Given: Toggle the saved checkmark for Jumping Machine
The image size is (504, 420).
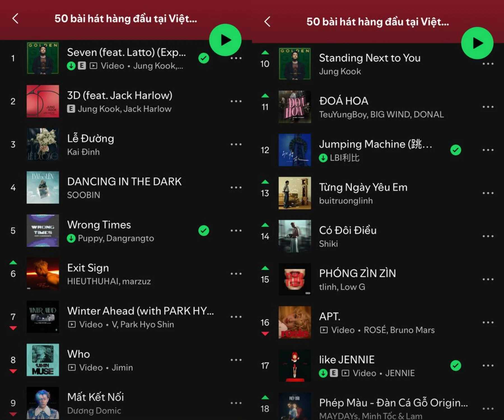Looking at the screenshot, I should [x=456, y=150].
